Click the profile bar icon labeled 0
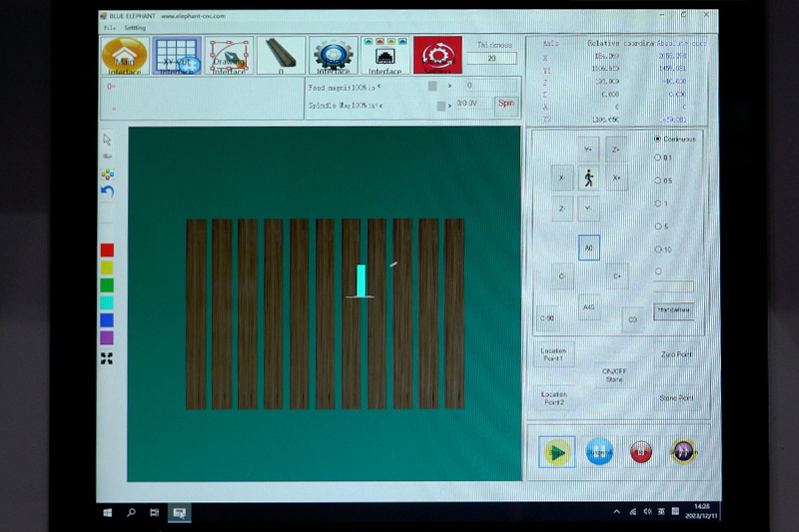 click(281, 56)
